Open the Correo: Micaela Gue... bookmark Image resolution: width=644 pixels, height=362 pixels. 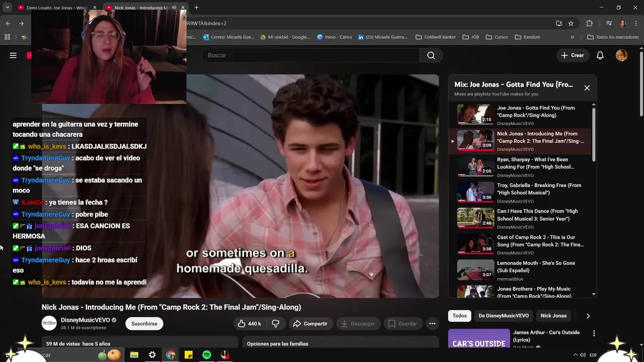(228, 37)
